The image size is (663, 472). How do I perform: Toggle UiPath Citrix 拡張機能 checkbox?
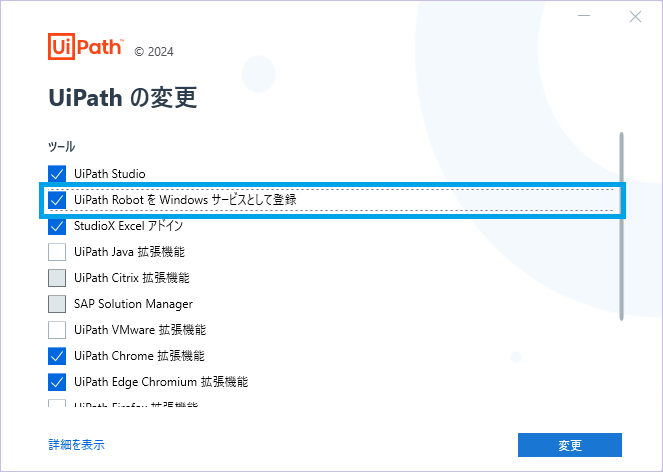pyautogui.click(x=57, y=278)
